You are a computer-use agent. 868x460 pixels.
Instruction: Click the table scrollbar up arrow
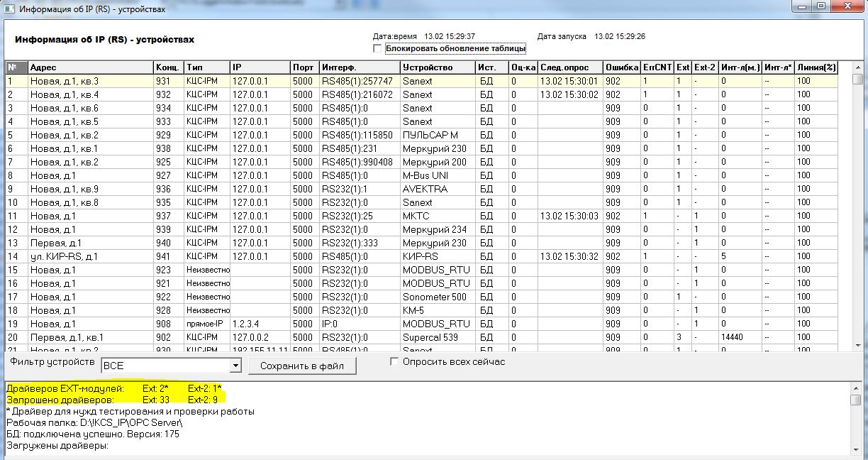coord(857,80)
